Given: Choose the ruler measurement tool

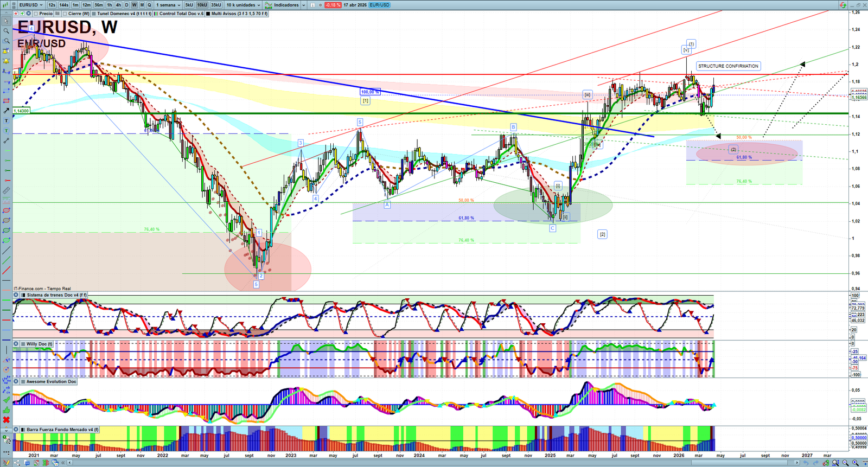Looking at the screenshot, I should (6, 190).
